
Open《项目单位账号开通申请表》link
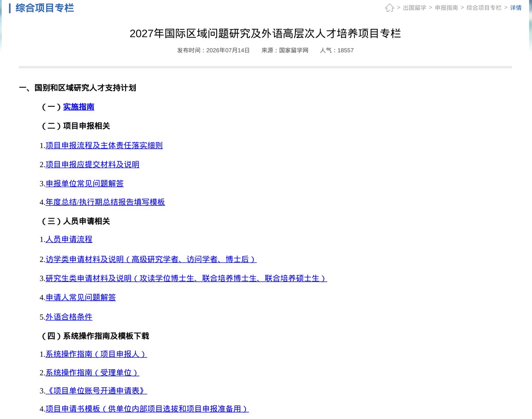(96, 391)
